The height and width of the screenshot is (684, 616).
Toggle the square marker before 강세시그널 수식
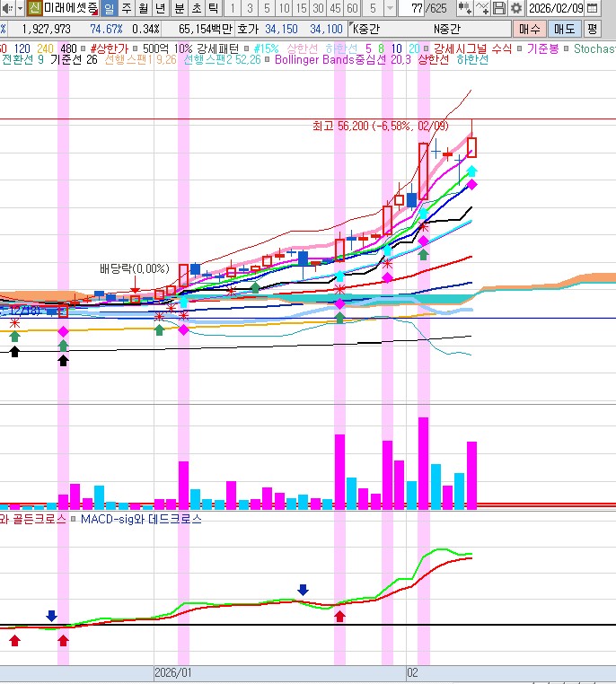pos(427,48)
